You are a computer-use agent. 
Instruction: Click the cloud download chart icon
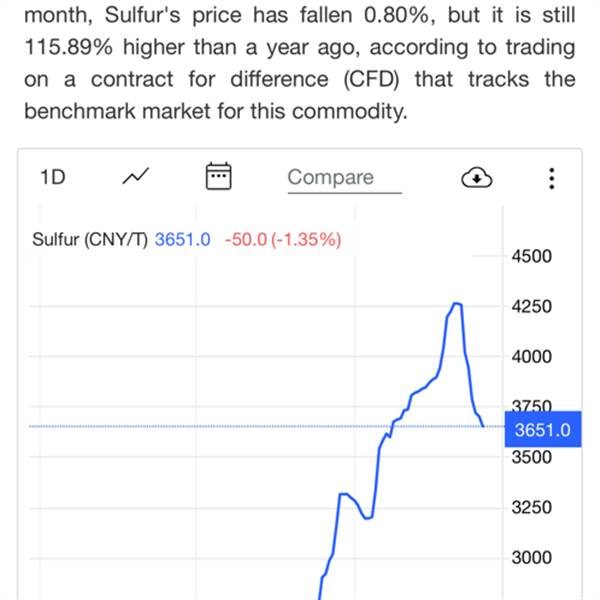pos(477,178)
